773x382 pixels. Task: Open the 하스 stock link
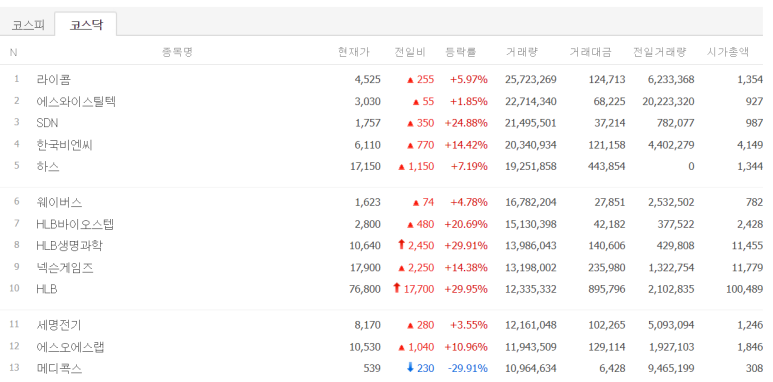[48, 166]
